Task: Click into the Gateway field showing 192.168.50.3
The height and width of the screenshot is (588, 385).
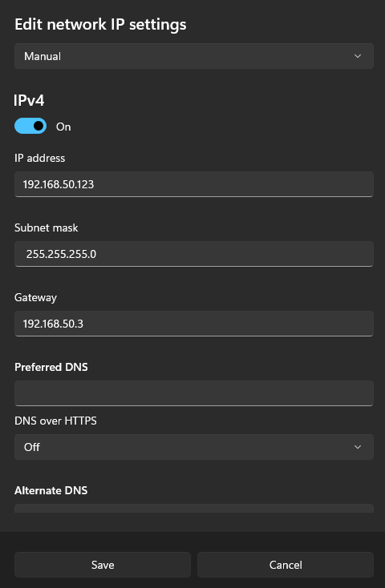Action: point(194,324)
